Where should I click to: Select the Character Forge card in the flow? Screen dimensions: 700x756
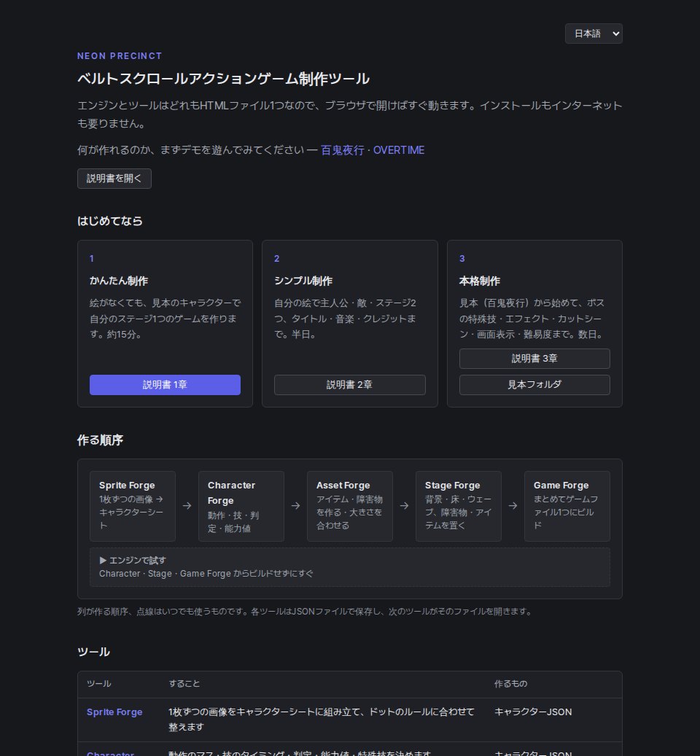[241, 506]
